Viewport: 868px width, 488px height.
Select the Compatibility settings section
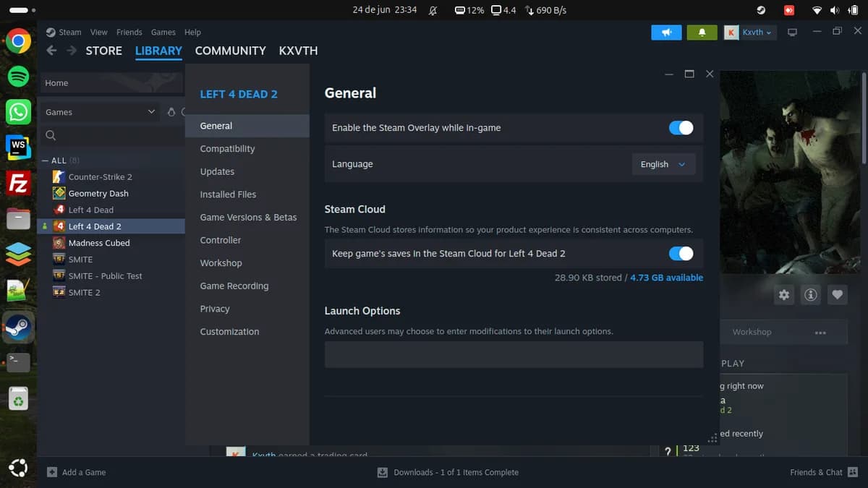click(x=247, y=149)
